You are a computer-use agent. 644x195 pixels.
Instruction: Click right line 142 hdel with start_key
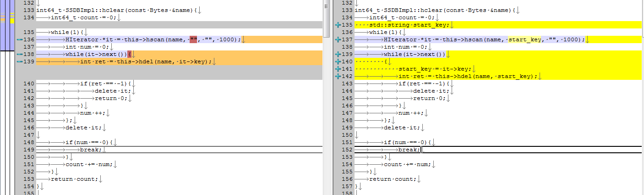pyautogui.click(x=468, y=76)
